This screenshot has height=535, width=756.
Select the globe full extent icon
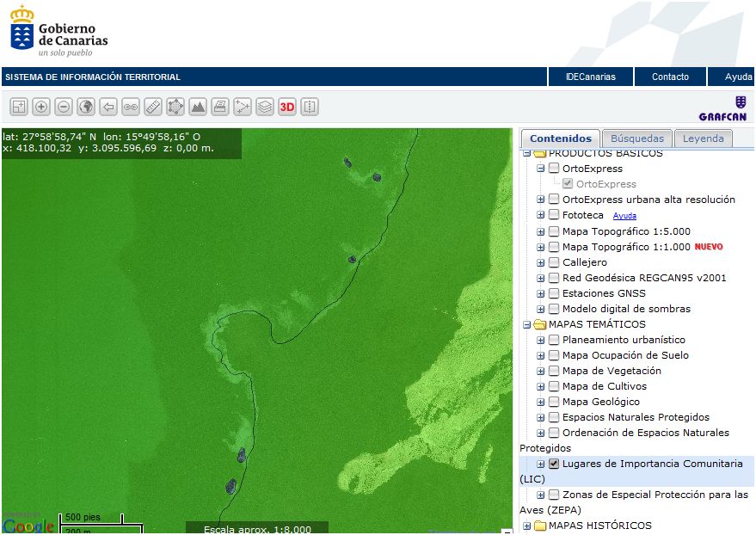86,107
